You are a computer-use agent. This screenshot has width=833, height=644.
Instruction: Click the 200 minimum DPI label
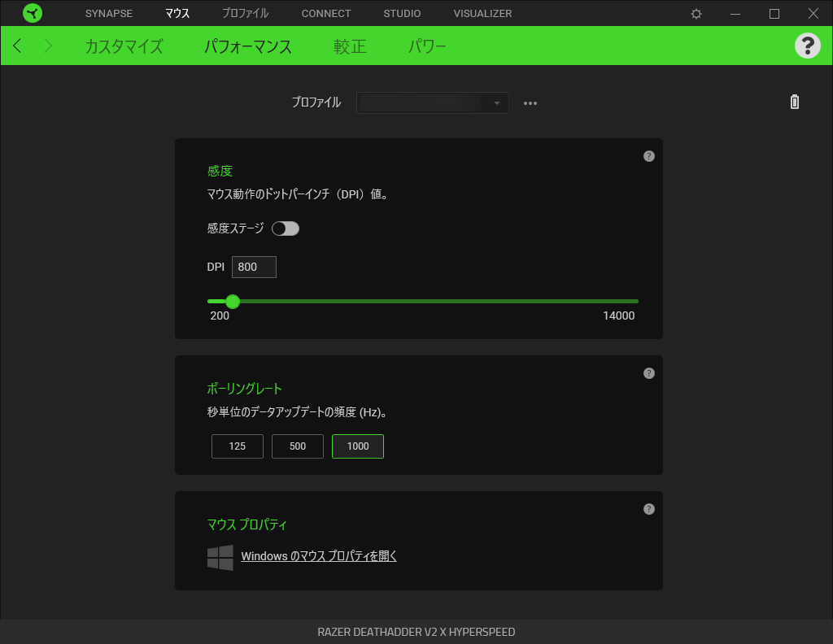click(x=220, y=315)
